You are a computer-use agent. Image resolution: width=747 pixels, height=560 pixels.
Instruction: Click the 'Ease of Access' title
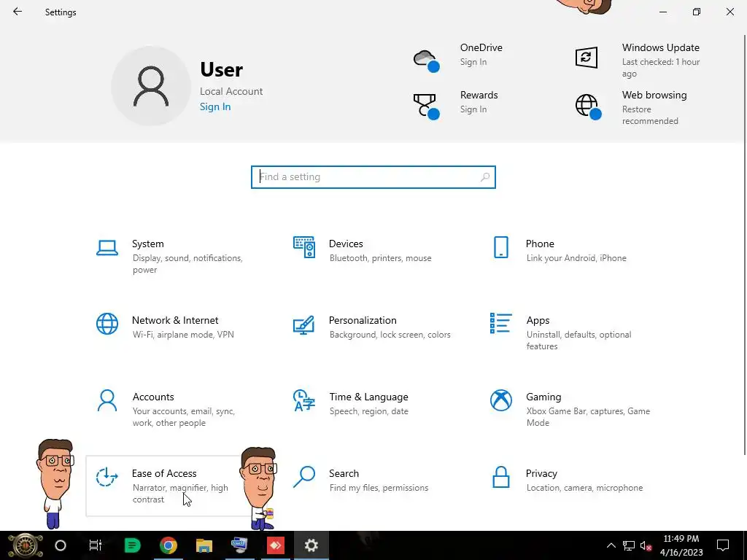[164, 473]
